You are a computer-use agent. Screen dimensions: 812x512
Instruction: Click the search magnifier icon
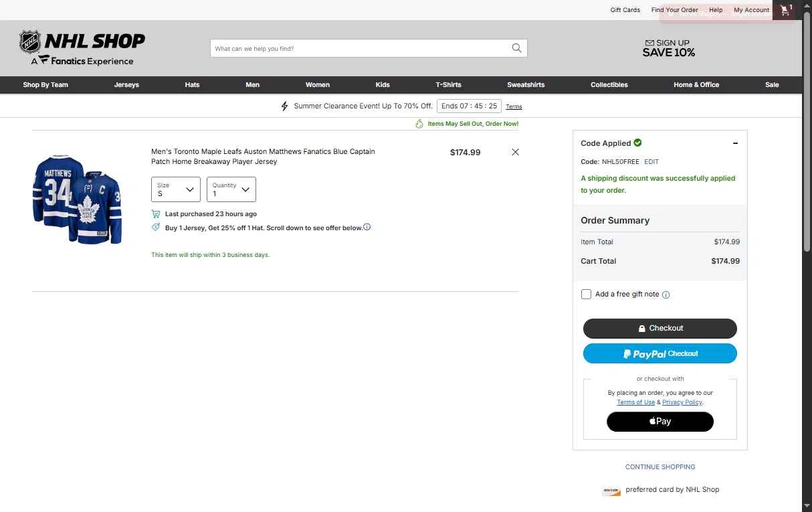point(516,48)
